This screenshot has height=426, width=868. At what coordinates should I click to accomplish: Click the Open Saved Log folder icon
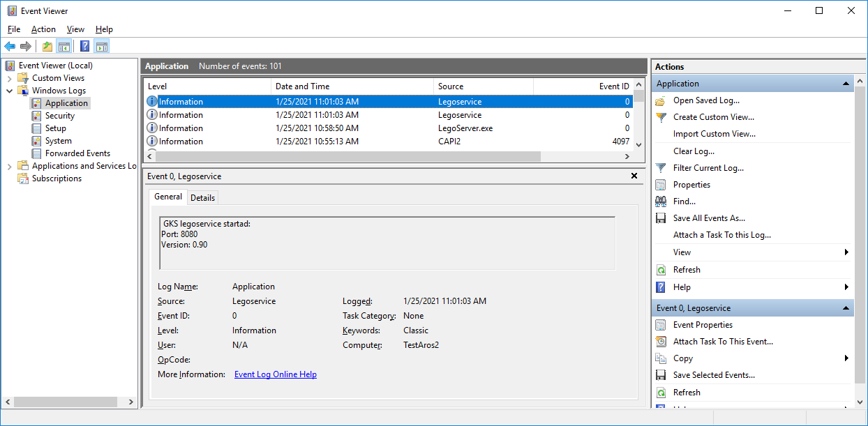661,100
